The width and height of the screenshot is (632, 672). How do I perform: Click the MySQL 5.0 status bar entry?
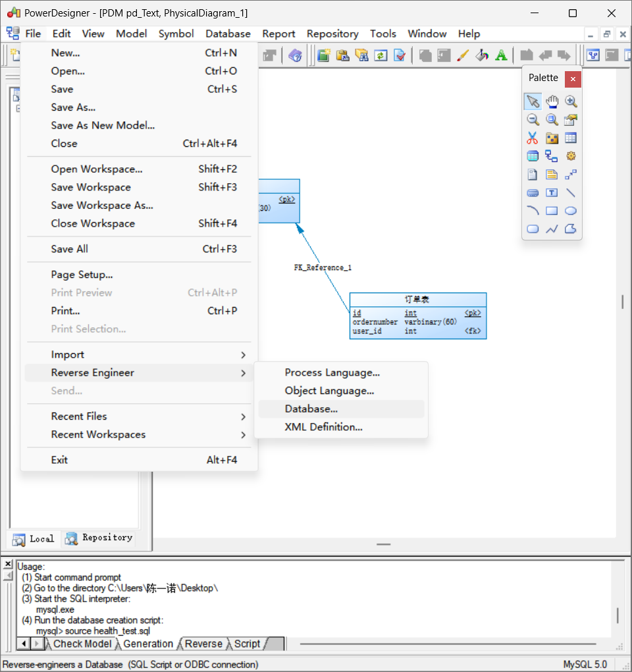[x=585, y=664]
